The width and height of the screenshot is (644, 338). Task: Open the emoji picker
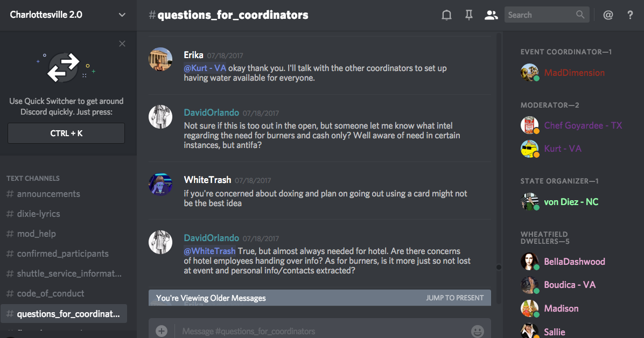pyautogui.click(x=477, y=331)
